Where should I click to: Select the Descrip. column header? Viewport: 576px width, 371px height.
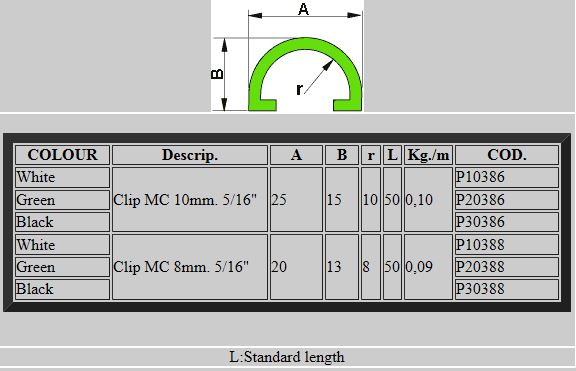190,155
